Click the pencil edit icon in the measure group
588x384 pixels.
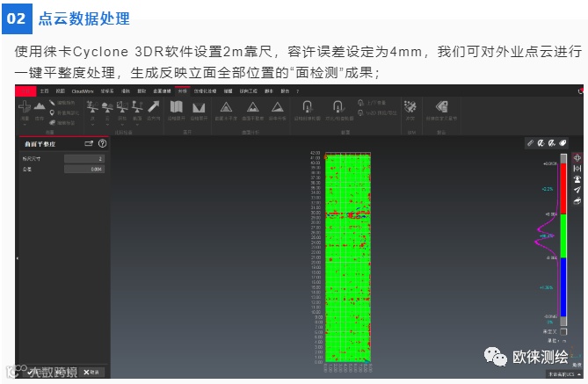(52, 103)
